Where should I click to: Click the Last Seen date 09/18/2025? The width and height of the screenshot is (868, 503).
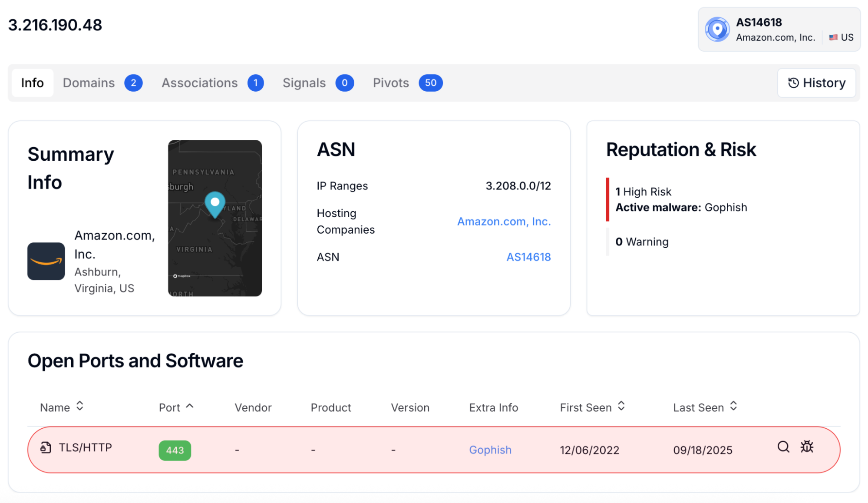point(703,450)
